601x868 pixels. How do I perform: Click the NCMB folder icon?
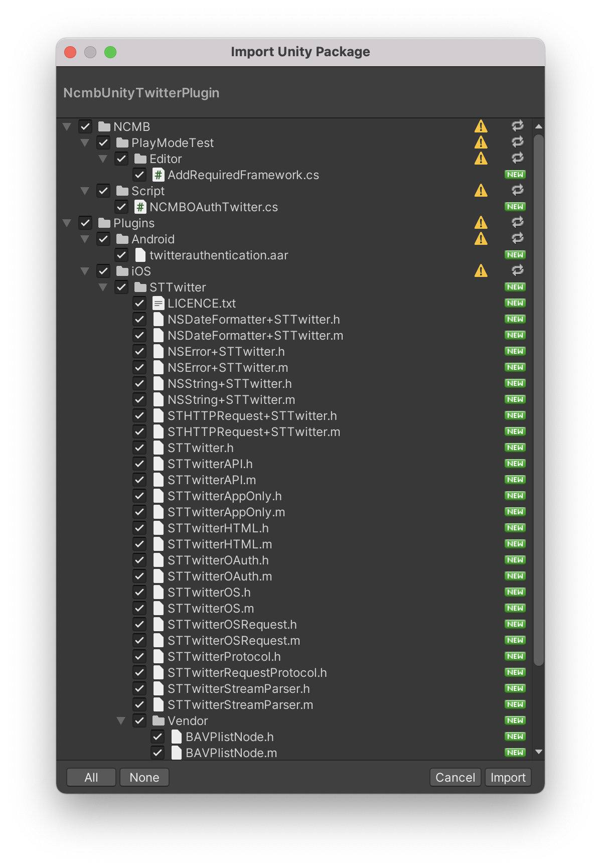(104, 126)
